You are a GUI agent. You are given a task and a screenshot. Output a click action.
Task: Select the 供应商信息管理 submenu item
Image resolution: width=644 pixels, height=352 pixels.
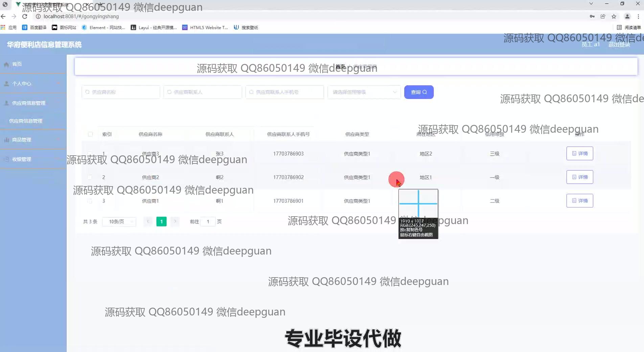tap(26, 121)
